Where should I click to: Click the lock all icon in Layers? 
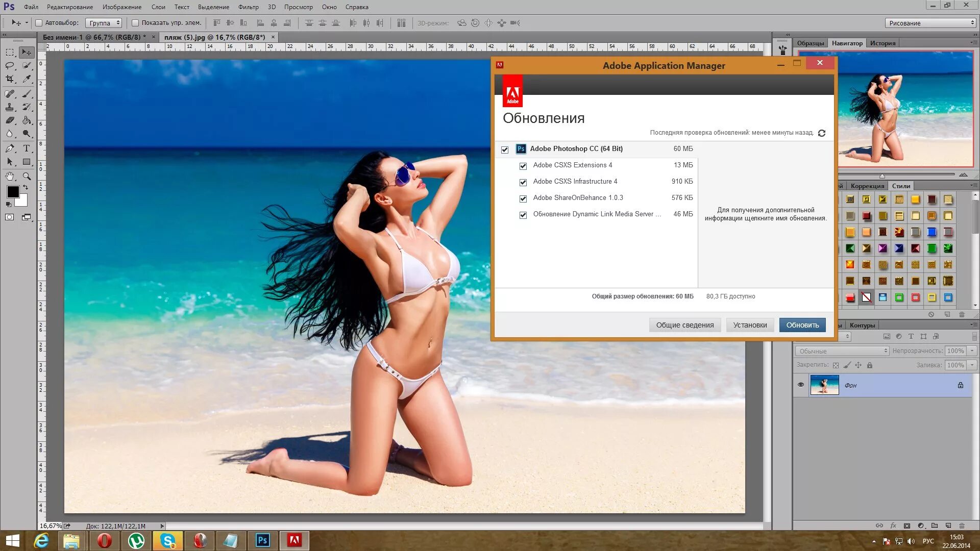[870, 365]
